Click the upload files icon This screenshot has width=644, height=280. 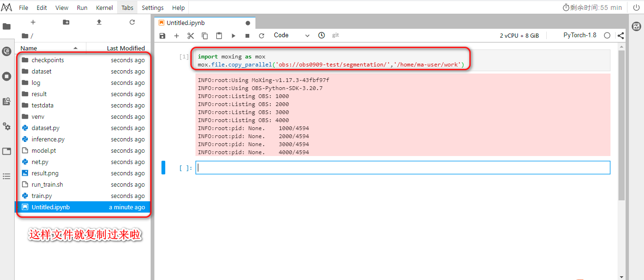pyautogui.click(x=99, y=22)
